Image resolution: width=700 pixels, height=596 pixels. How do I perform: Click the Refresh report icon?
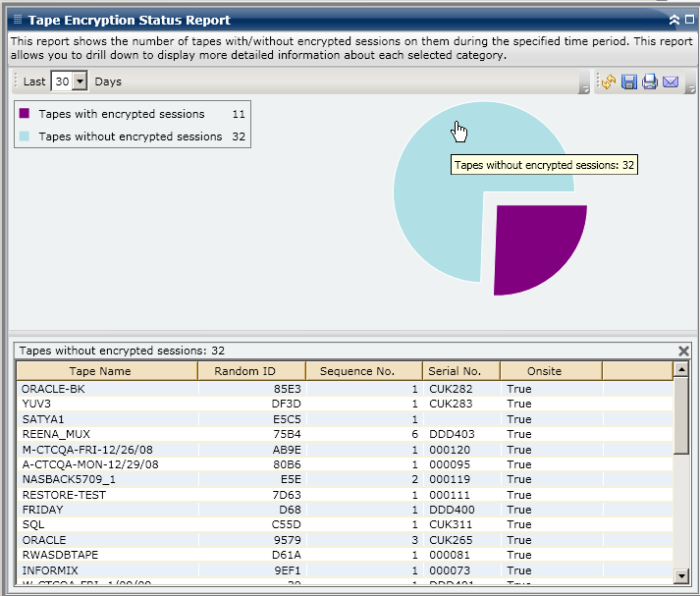(609, 82)
